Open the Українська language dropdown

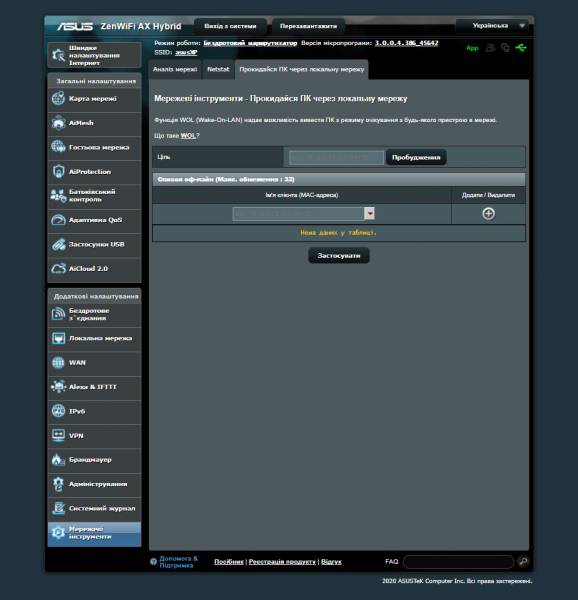click(x=494, y=26)
